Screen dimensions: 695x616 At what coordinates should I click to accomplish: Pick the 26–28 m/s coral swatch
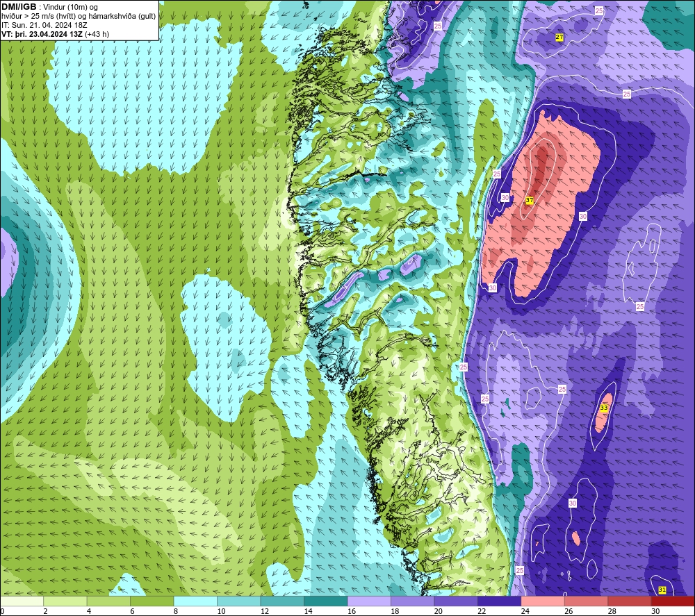point(587,601)
